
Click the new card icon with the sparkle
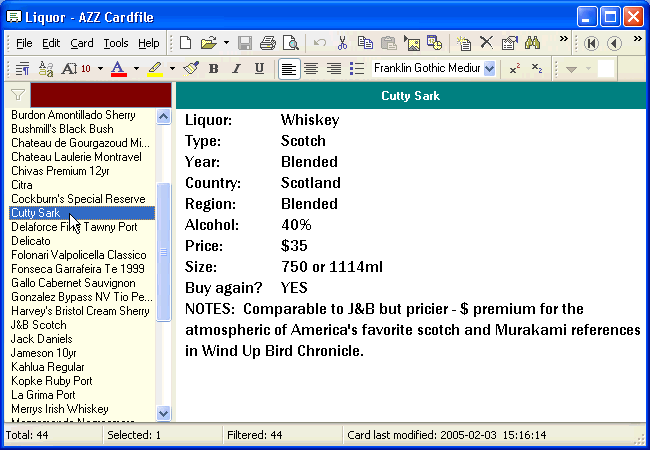(463, 43)
